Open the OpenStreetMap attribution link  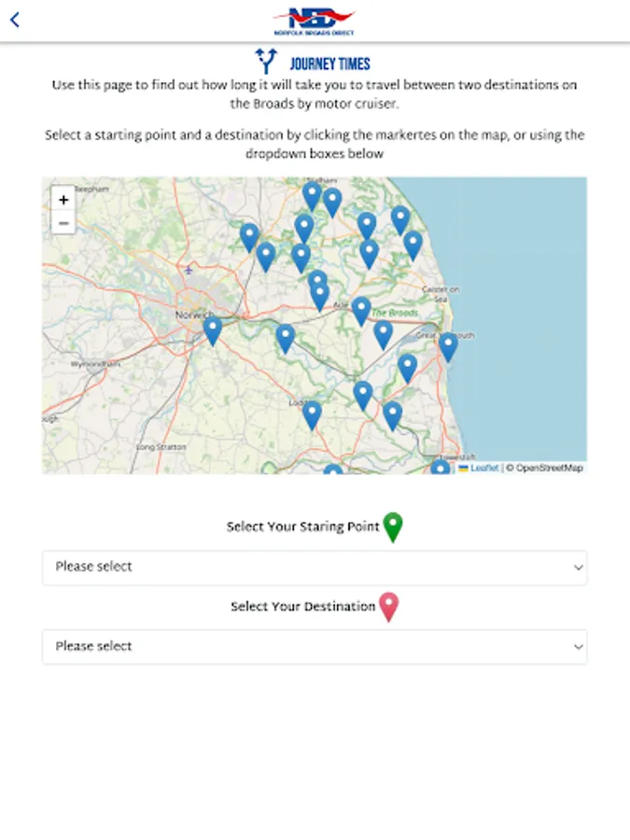pyautogui.click(x=549, y=468)
